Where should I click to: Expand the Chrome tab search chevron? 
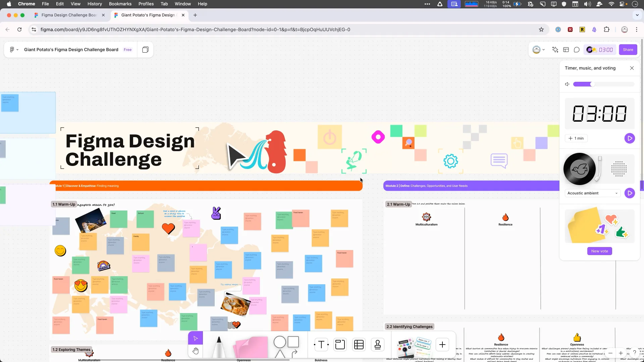coord(637,15)
